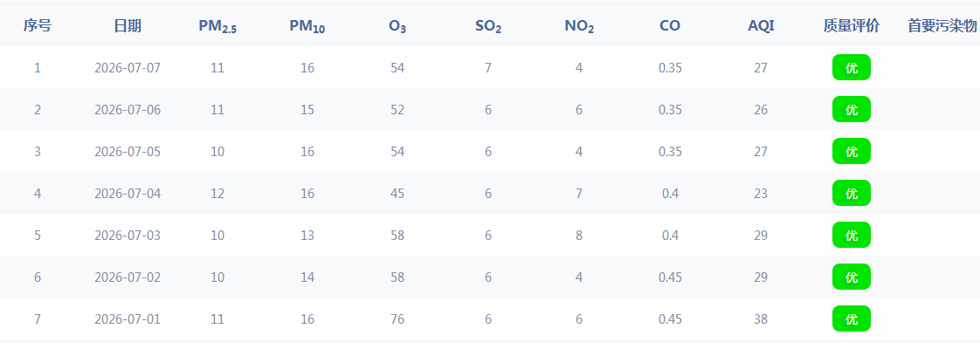
Task: Click the 优 badge for 2026-07-02
Action: [852, 277]
